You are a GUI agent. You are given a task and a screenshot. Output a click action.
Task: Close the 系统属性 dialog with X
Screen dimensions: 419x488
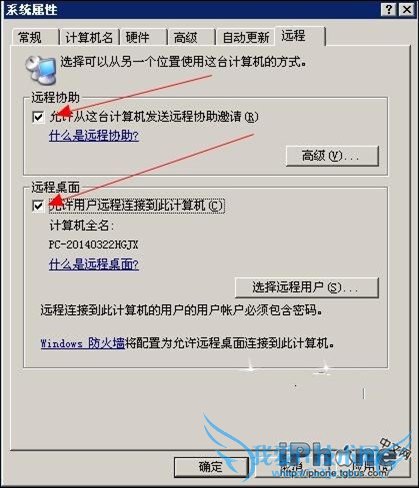click(x=407, y=9)
